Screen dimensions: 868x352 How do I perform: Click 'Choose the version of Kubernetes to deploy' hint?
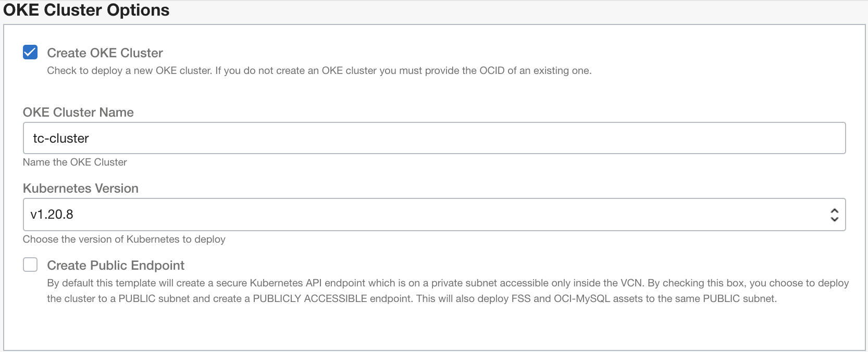pyautogui.click(x=124, y=240)
